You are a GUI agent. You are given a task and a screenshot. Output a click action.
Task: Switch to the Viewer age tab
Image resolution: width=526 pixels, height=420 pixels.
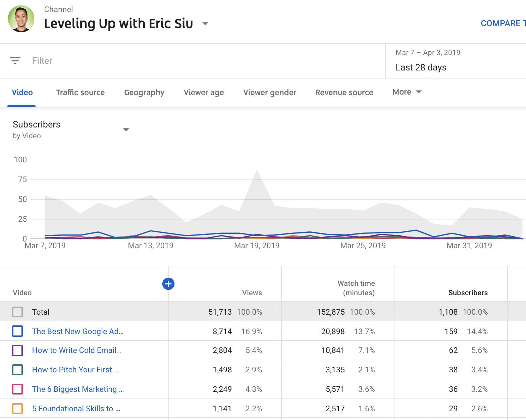click(x=204, y=93)
